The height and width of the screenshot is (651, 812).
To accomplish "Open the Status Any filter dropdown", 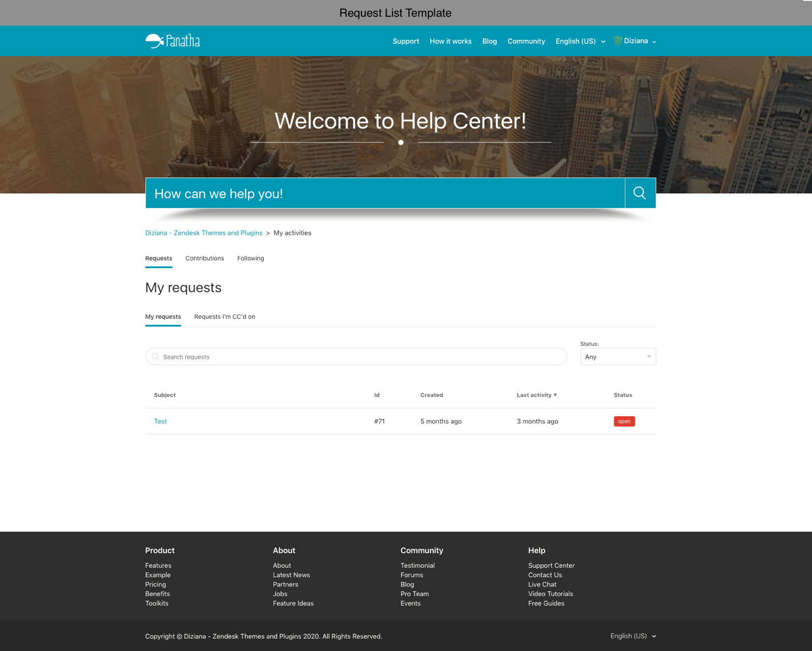I will point(617,357).
